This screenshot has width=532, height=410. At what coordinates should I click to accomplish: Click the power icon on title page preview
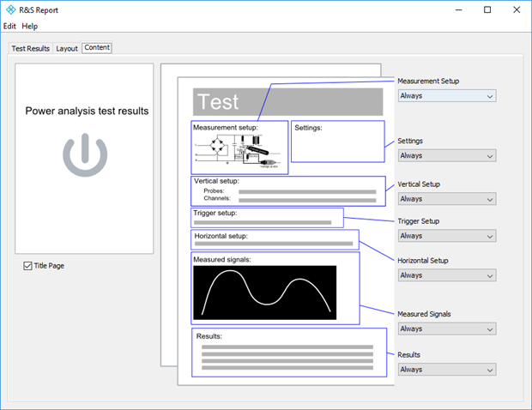pos(85,154)
